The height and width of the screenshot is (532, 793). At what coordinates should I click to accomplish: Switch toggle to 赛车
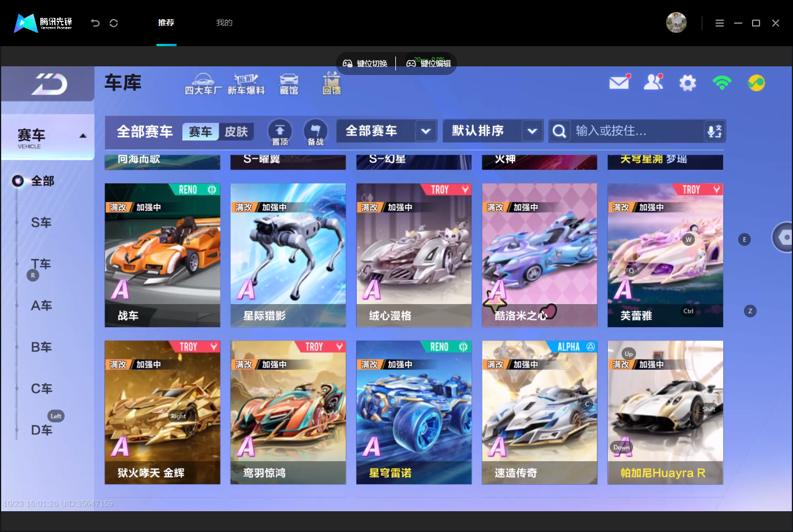click(201, 132)
